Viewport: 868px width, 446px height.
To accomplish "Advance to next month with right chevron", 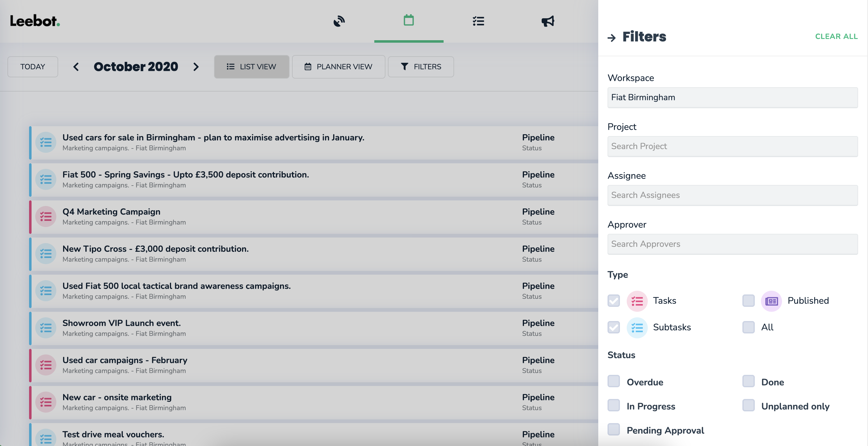I will pos(196,67).
